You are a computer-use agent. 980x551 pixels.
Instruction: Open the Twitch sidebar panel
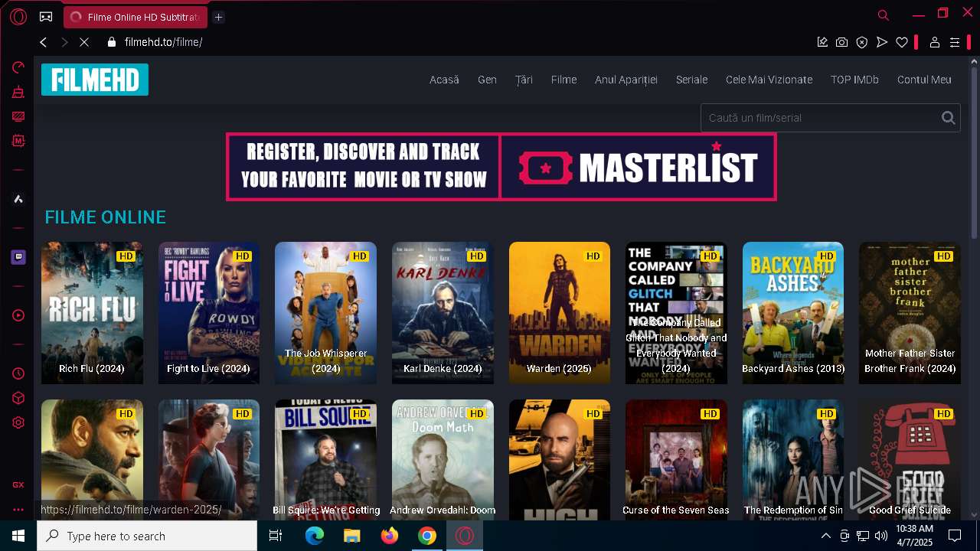coord(18,257)
